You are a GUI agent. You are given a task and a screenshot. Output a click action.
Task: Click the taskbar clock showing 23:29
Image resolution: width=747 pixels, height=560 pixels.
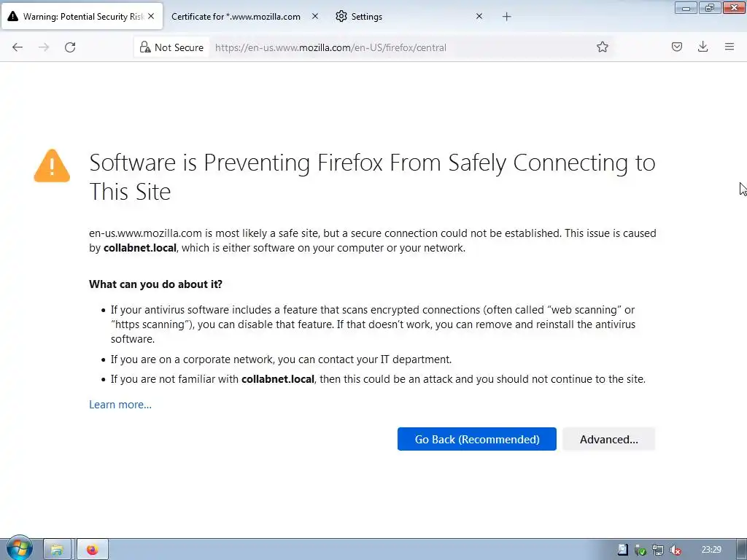711,550
